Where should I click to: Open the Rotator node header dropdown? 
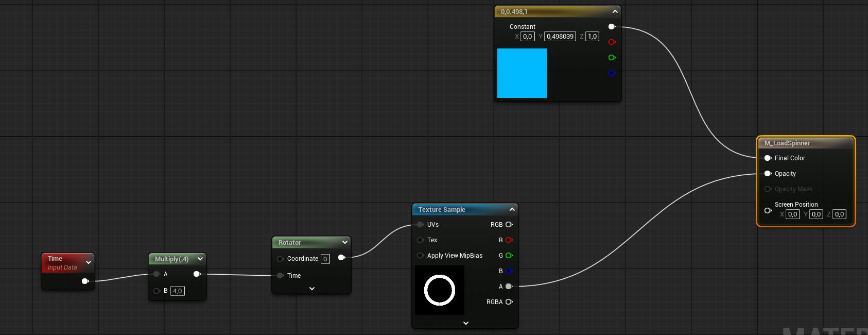point(344,242)
